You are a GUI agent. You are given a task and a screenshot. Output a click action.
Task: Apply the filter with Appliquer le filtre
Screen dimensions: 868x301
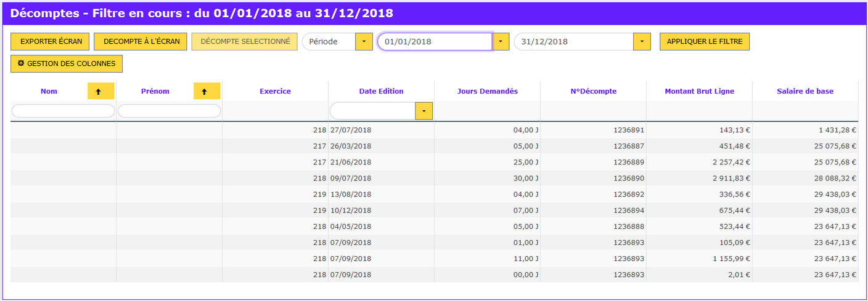pos(705,42)
